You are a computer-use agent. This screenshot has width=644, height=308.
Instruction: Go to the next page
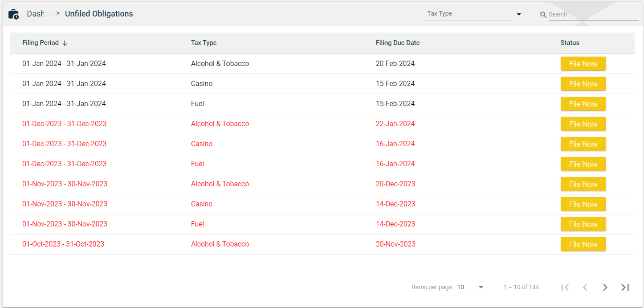point(605,287)
